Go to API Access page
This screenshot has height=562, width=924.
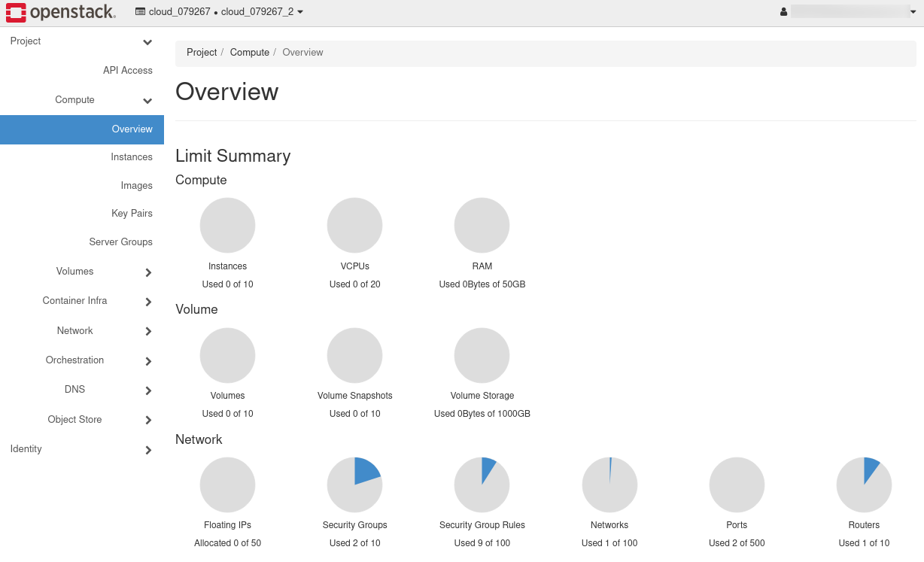pos(128,71)
